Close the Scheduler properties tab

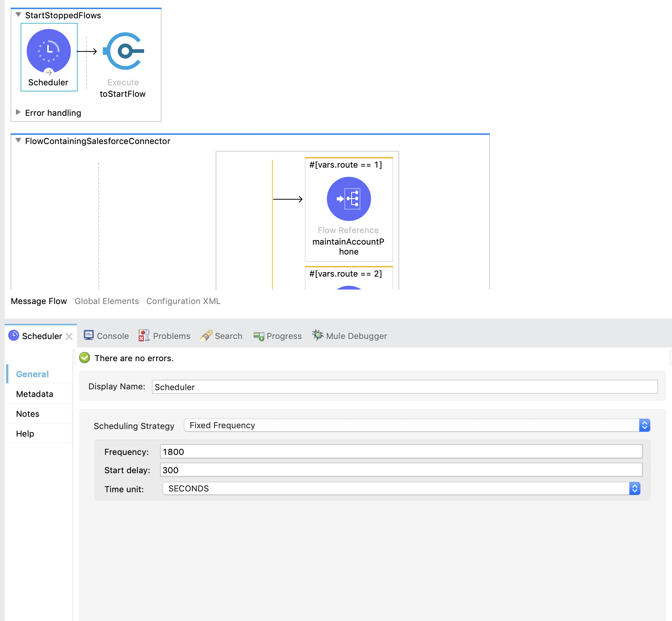click(69, 336)
